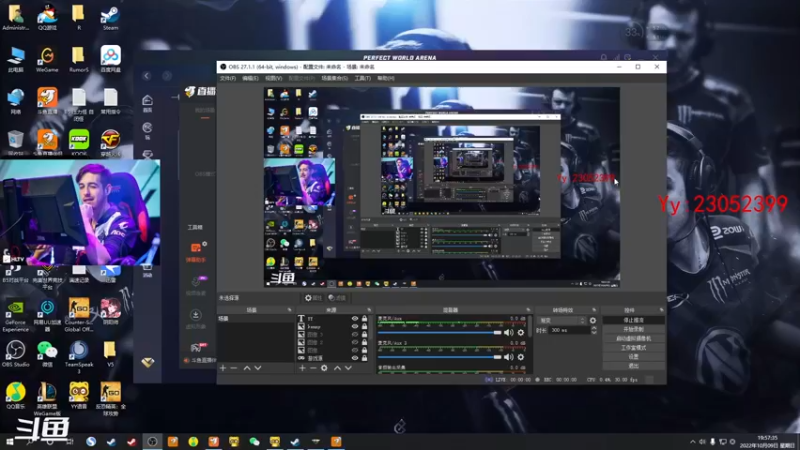Click forward arrow in Perfect World Arena window
This screenshot has width=800, height=450.
[x=167, y=76]
